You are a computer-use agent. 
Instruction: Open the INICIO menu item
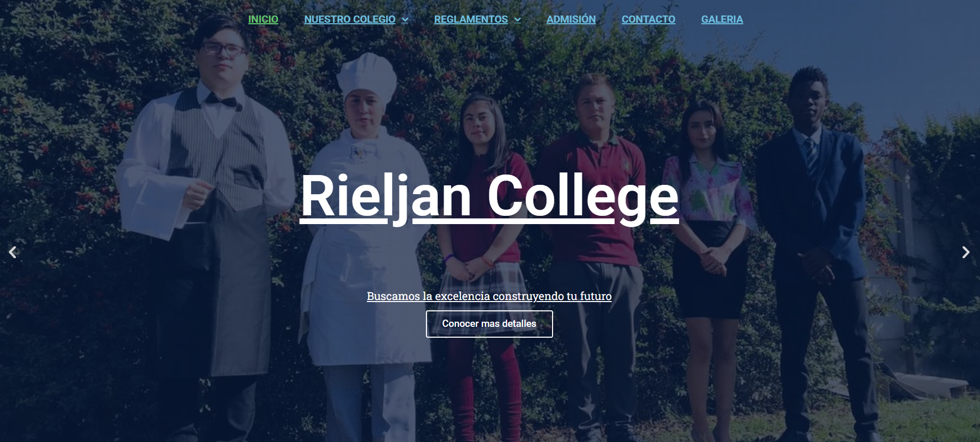click(x=263, y=19)
